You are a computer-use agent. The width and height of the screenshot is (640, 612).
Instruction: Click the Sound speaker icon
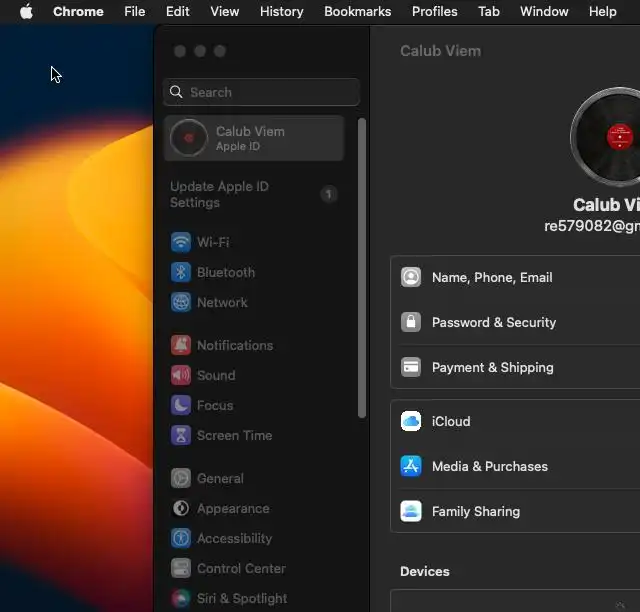tap(180, 375)
